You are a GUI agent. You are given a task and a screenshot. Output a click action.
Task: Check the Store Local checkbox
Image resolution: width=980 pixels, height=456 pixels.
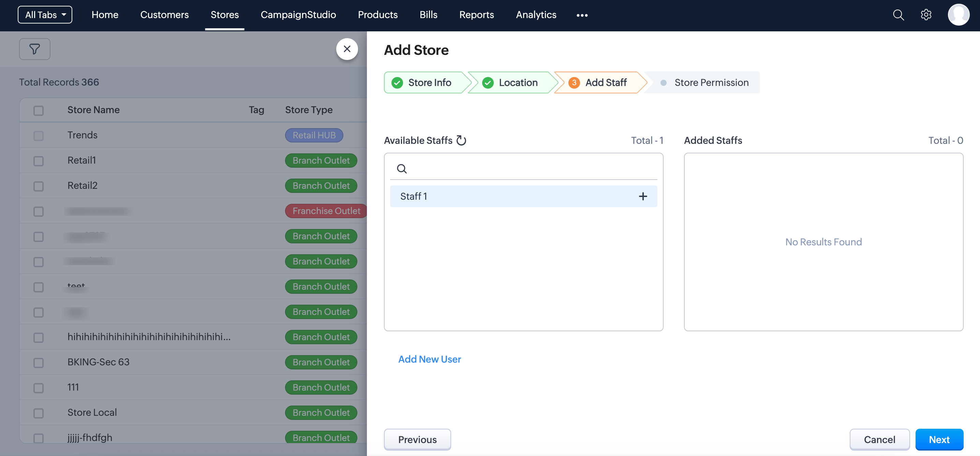39,413
